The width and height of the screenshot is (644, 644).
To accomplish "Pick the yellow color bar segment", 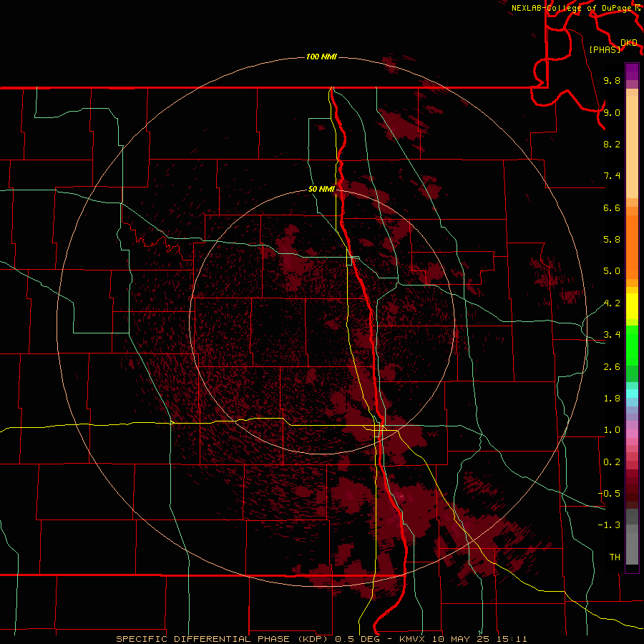I will coord(632,306).
